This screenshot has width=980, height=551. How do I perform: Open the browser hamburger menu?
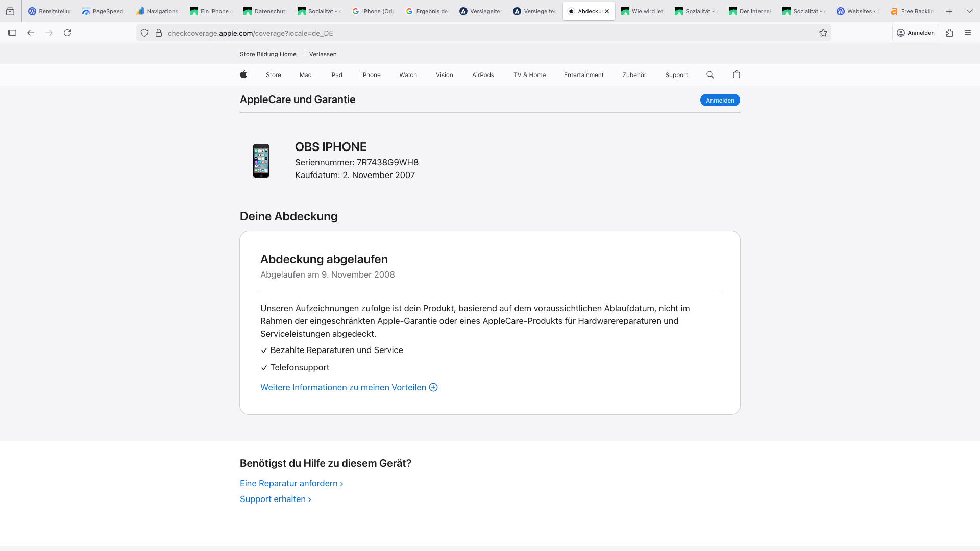pyautogui.click(x=968, y=33)
